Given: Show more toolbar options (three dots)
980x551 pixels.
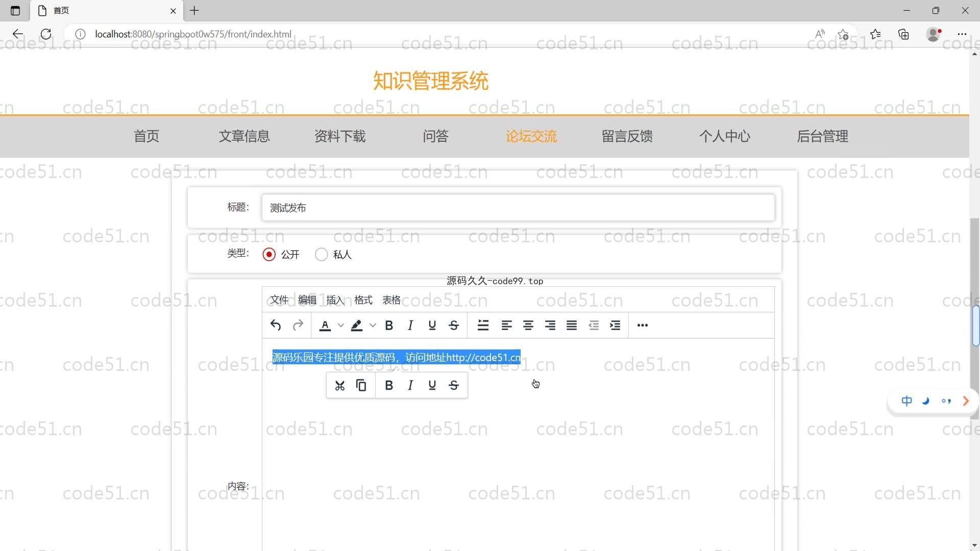Looking at the screenshot, I should [643, 325].
